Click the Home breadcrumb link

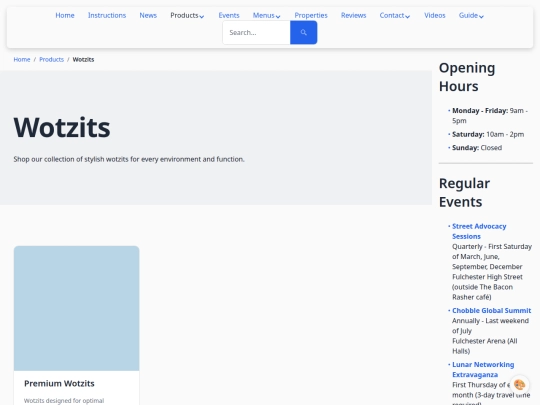tap(22, 59)
